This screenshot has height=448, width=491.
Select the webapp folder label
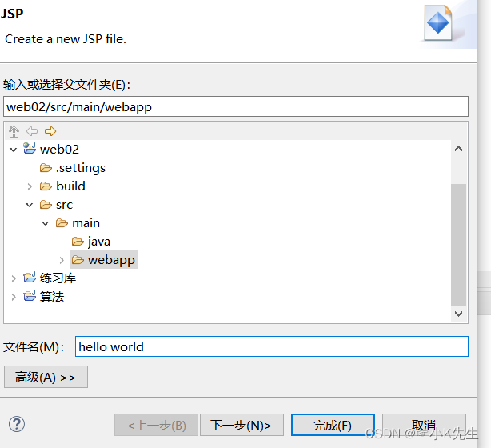tap(111, 260)
